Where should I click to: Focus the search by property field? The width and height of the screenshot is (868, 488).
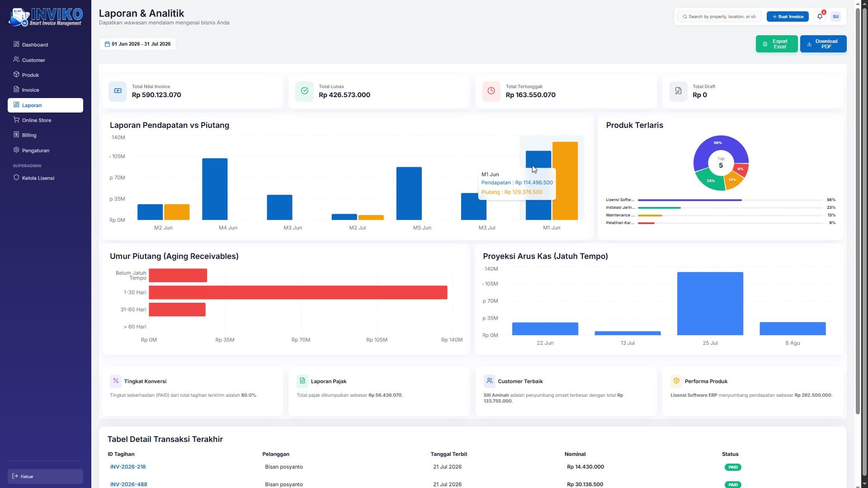pyautogui.click(x=719, y=17)
